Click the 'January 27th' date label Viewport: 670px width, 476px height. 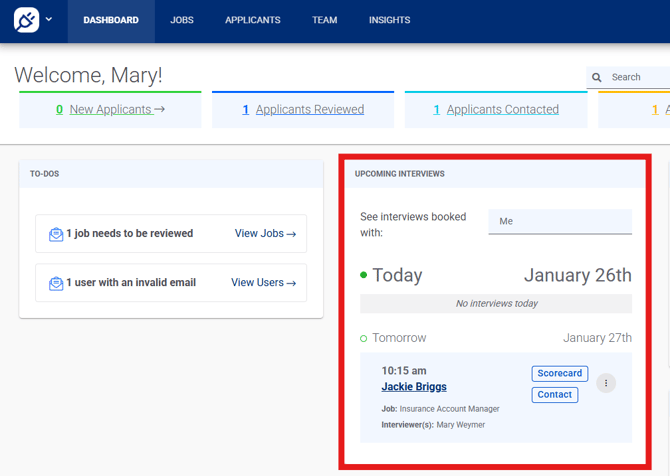point(597,338)
